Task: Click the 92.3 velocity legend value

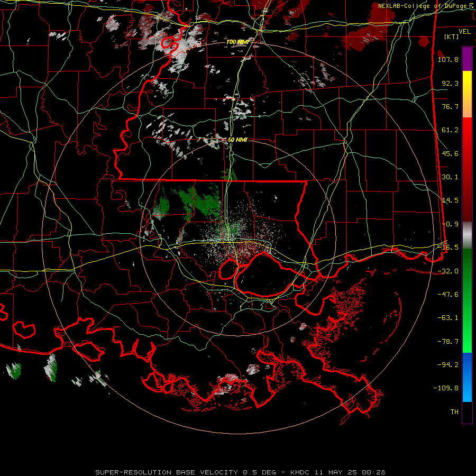Action: point(450,83)
